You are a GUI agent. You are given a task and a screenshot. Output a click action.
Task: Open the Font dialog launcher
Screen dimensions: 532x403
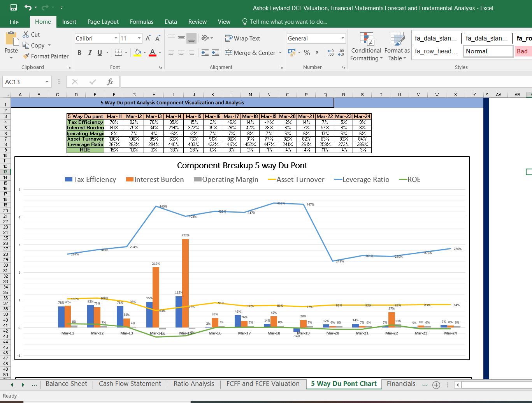[160, 67]
